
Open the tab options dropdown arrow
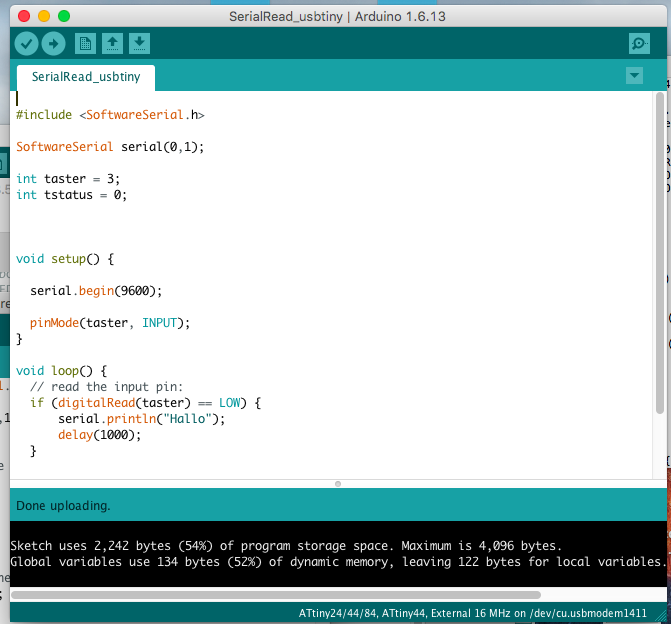634,76
